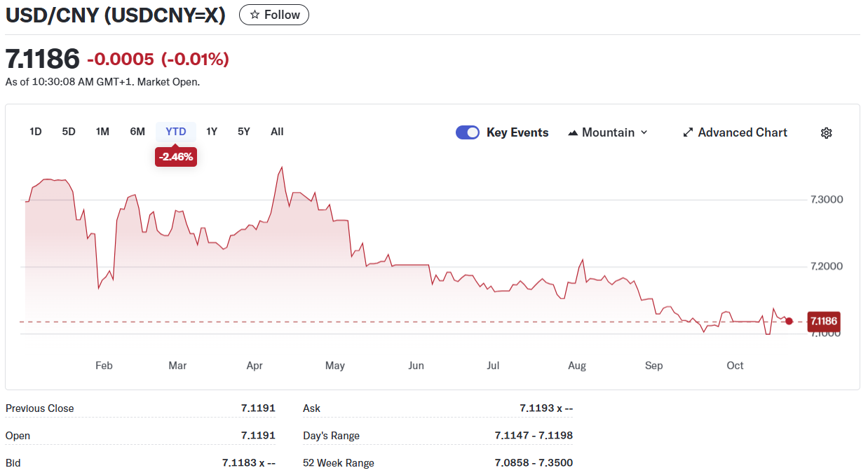Toggle the Key Events switch
Image resolution: width=868 pixels, height=475 pixels.
[x=468, y=132]
